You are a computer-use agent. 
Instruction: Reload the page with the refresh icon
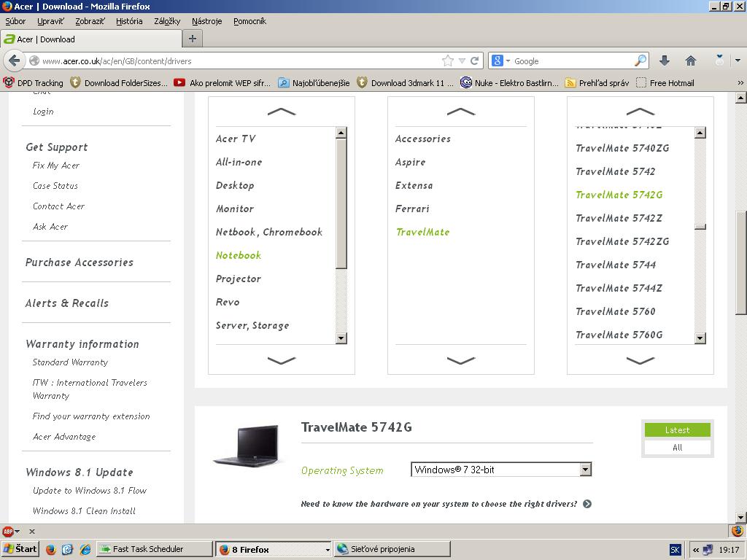pyautogui.click(x=474, y=61)
